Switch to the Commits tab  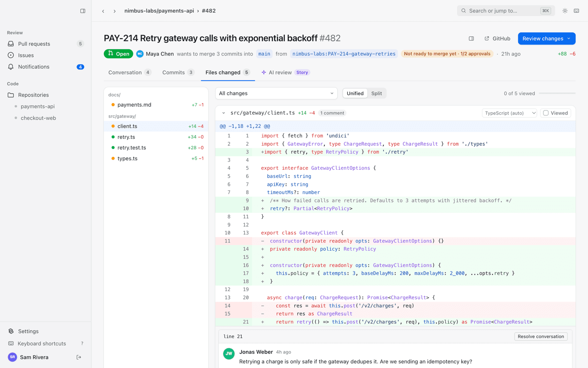178,73
